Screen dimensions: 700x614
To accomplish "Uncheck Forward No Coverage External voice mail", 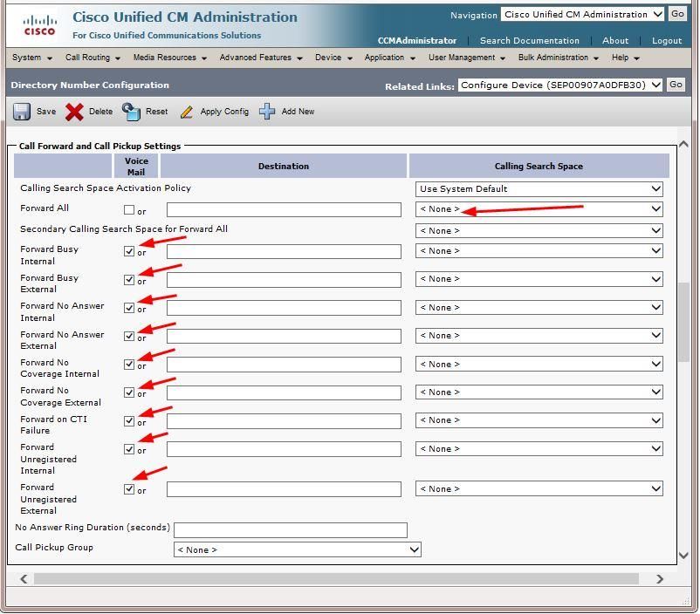I will [x=129, y=392].
